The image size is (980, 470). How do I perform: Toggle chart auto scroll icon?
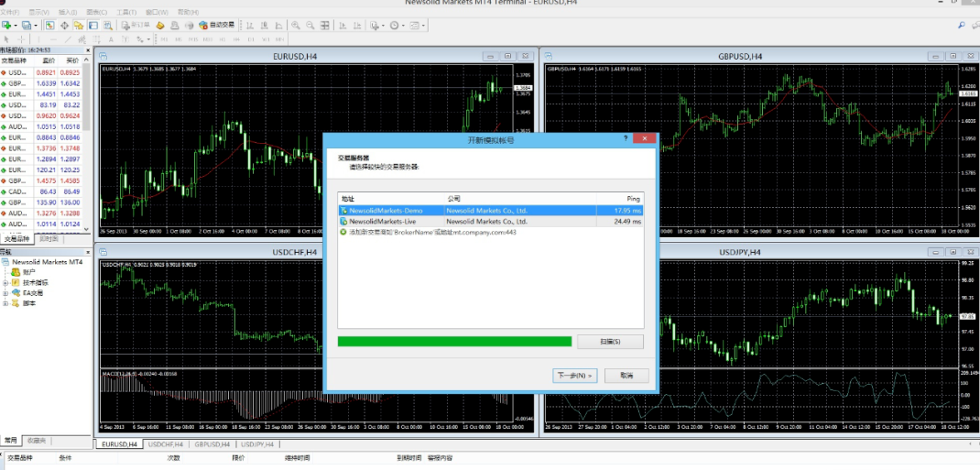tap(343, 25)
